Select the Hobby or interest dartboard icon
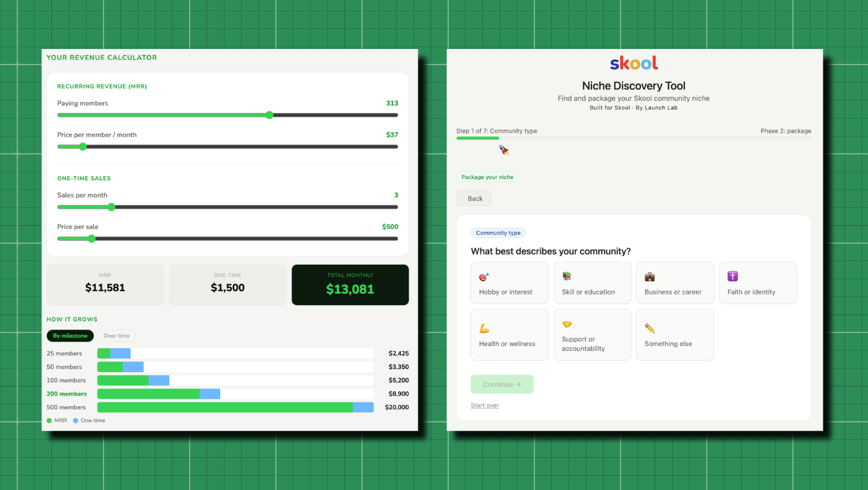The height and width of the screenshot is (490, 868). click(484, 277)
